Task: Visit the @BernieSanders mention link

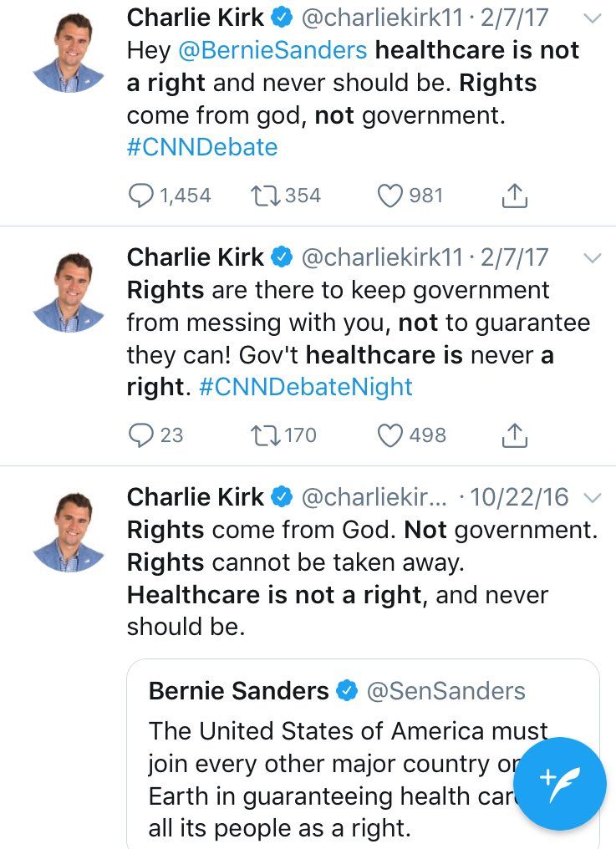Action: (272, 50)
